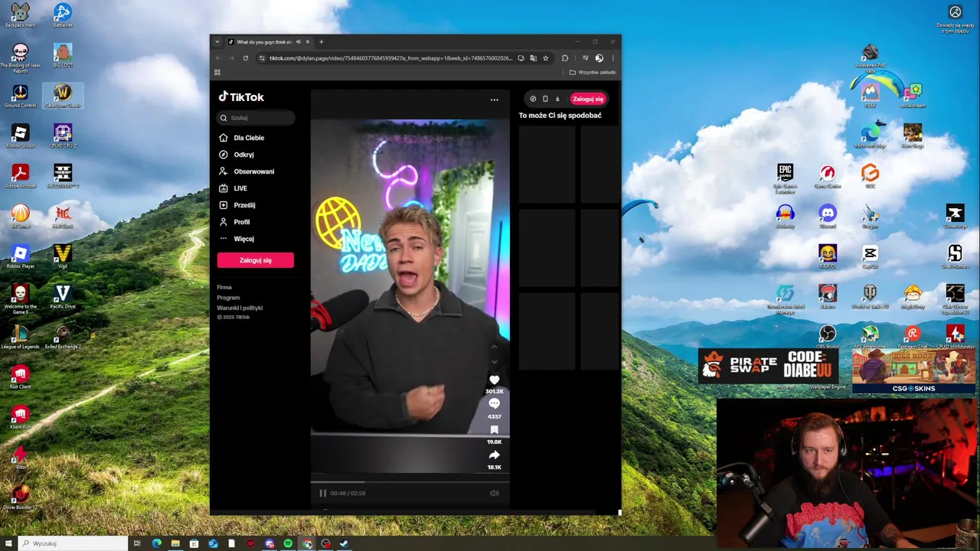Open the Program footer link
This screenshot has width=980, height=551.
(228, 298)
